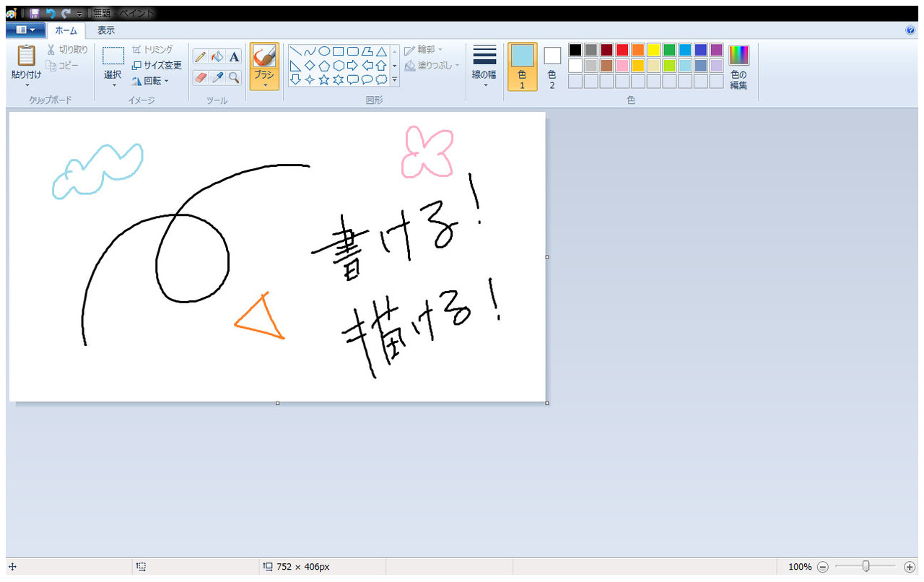Pick the orange color swatch
The height and width of the screenshot is (582, 924).
[638, 50]
